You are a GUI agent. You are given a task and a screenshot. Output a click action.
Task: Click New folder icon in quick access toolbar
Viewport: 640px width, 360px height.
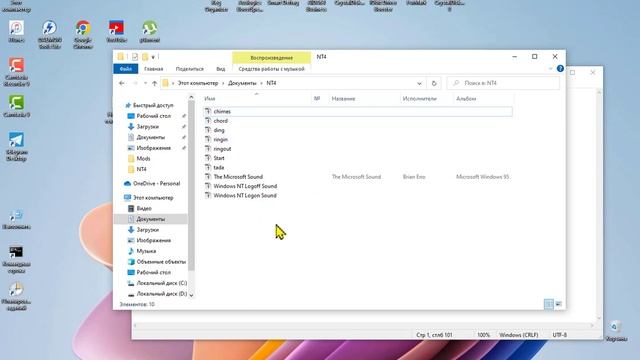[144, 57]
